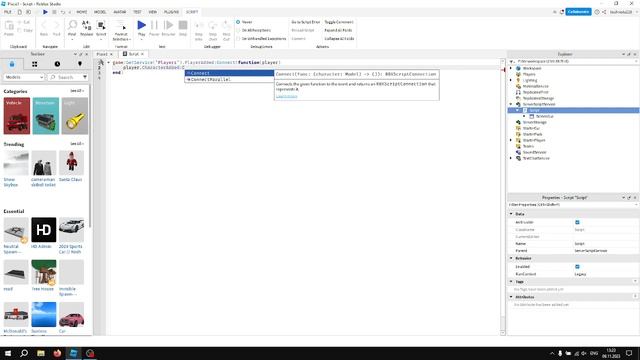The image size is (640, 360).
Task: Select Workspace in the Explorer tree
Action: tap(532, 68)
